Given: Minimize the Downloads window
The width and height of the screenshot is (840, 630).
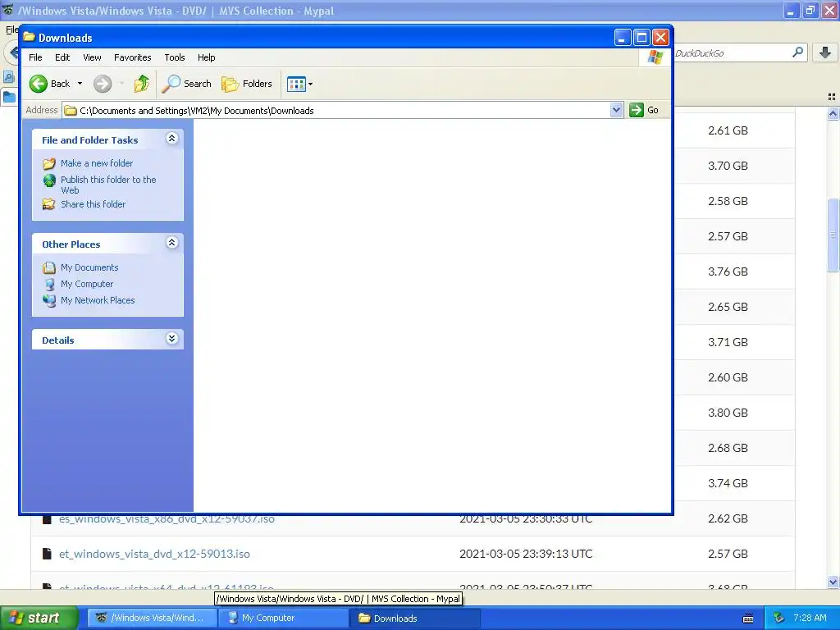Looking at the screenshot, I should 622,38.
